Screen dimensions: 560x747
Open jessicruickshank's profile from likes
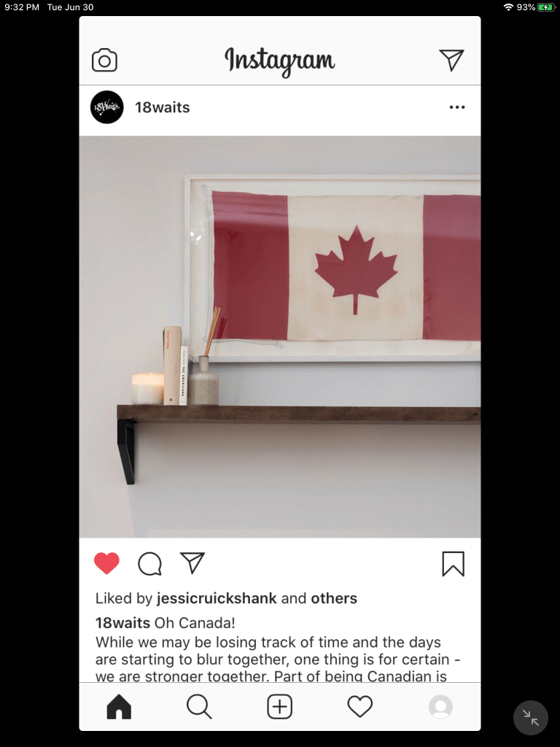[x=217, y=598]
